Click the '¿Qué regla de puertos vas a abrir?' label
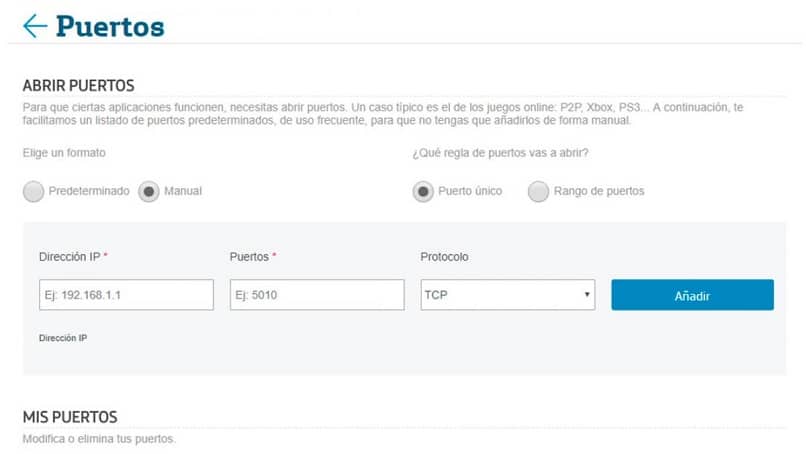806x454 pixels. tap(501, 152)
